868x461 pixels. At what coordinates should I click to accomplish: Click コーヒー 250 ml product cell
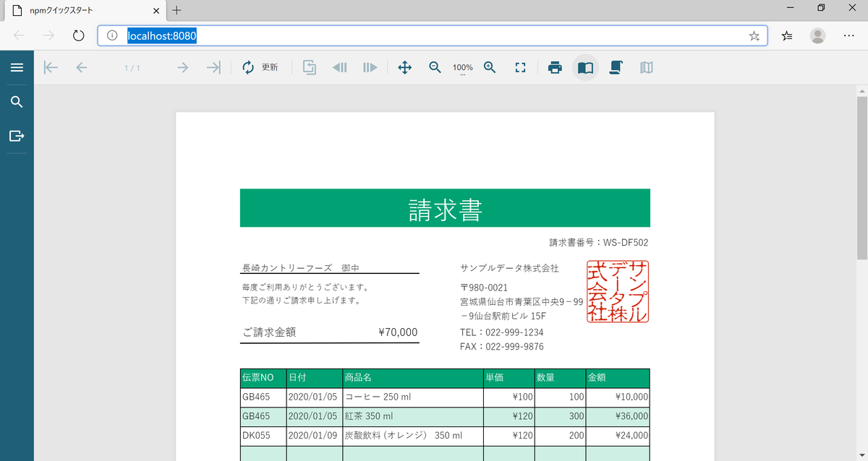pyautogui.click(x=413, y=397)
